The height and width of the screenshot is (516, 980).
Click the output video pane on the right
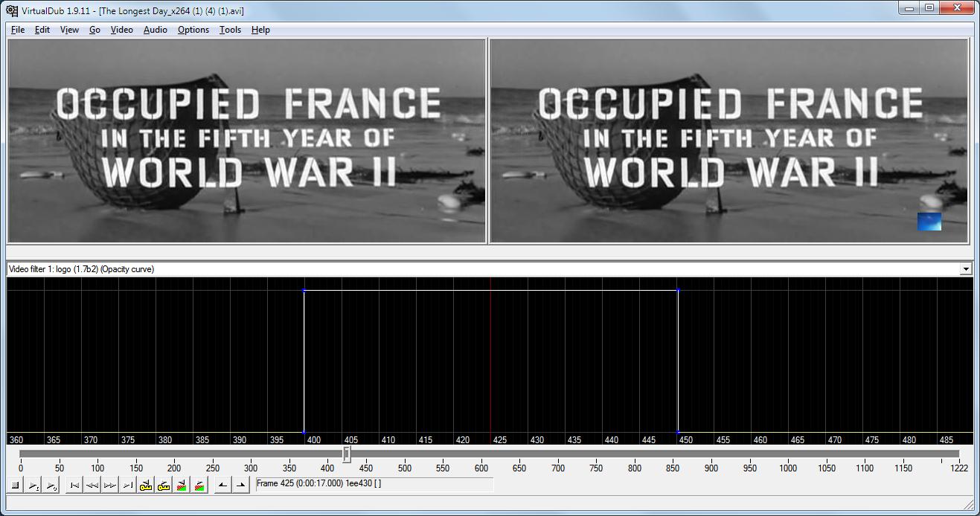[x=728, y=141]
